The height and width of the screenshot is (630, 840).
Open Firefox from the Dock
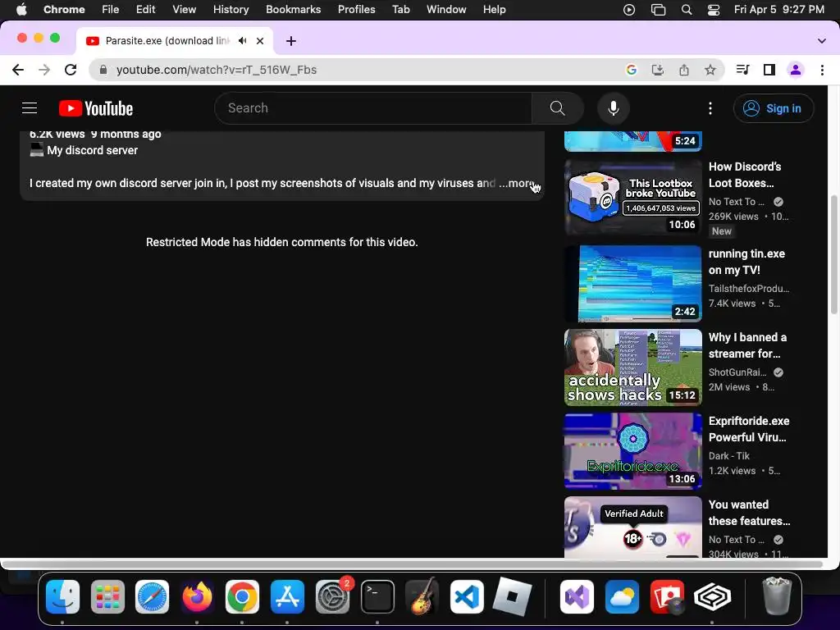tap(197, 597)
